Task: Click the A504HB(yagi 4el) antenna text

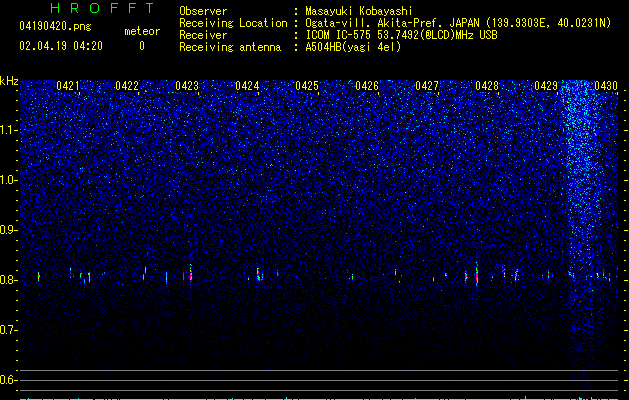Action: tap(353, 47)
